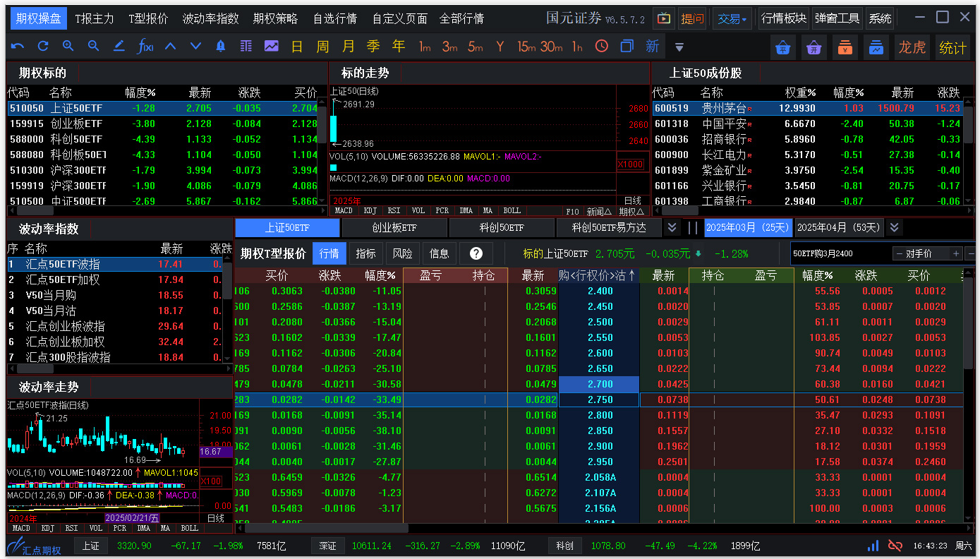
Task: Click the multi-window overlap icon
Action: click(x=627, y=47)
